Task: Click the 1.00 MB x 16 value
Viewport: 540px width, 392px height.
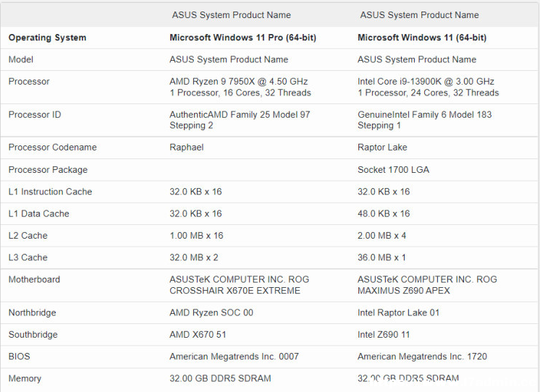Action: pos(196,236)
